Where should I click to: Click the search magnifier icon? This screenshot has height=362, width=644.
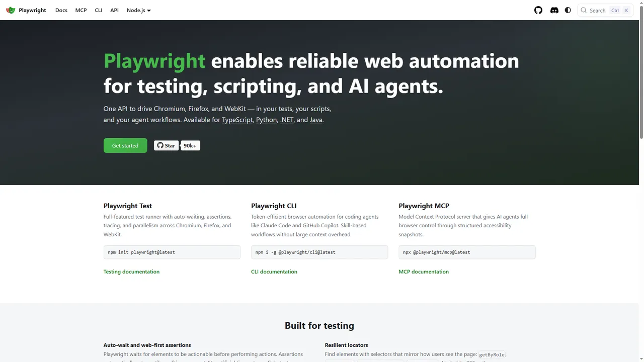pos(584,10)
